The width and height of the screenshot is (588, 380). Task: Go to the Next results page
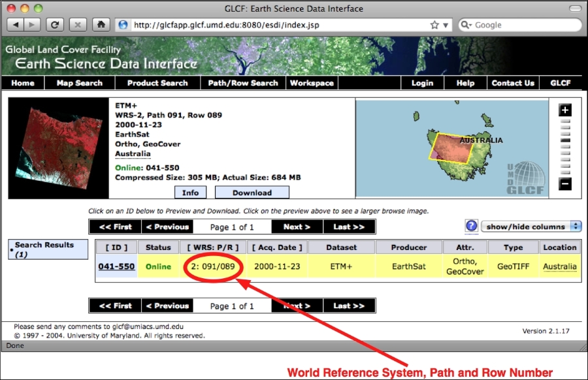point(297,226)
